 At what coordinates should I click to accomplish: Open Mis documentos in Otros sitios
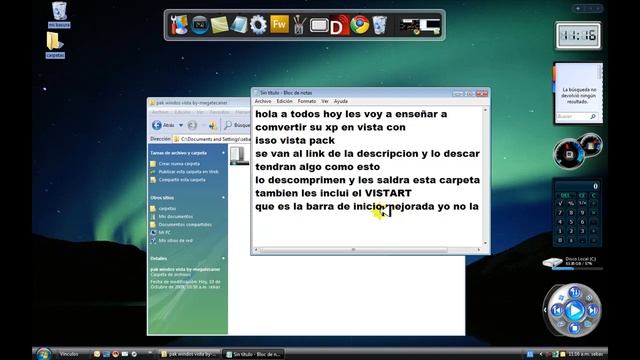pyautogui.click(x=176, y=216)
